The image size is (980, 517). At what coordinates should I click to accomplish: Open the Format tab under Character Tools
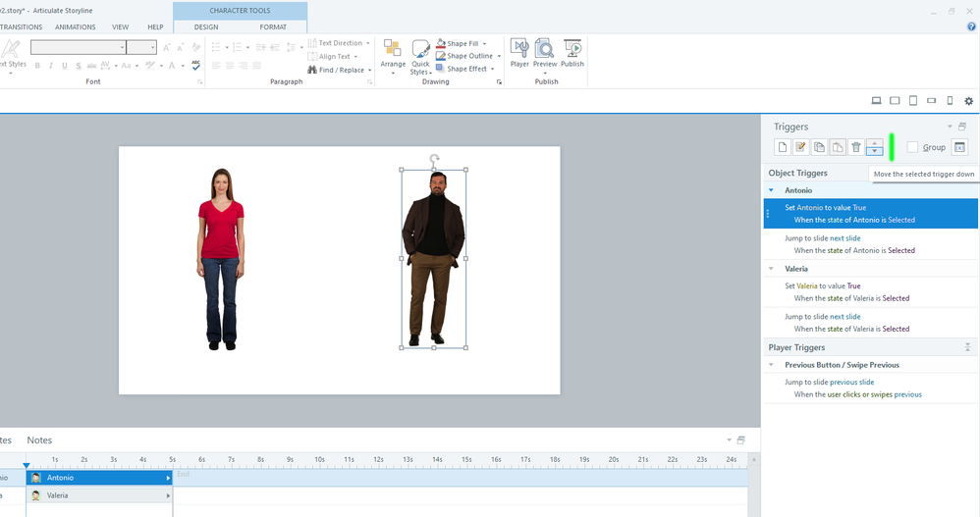pyautogui.click(x=273, y=27)
